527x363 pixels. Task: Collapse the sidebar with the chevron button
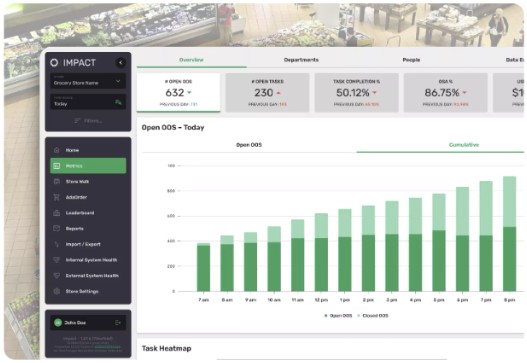tap(120, 63)
